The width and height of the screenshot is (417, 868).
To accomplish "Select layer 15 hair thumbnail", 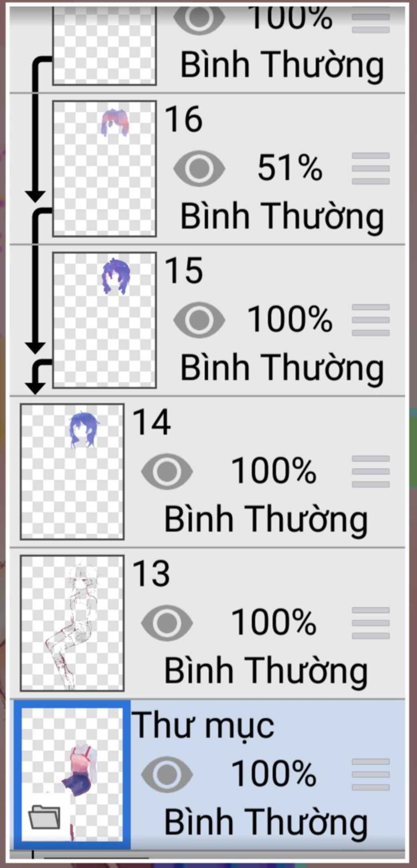I will (105, 320).
